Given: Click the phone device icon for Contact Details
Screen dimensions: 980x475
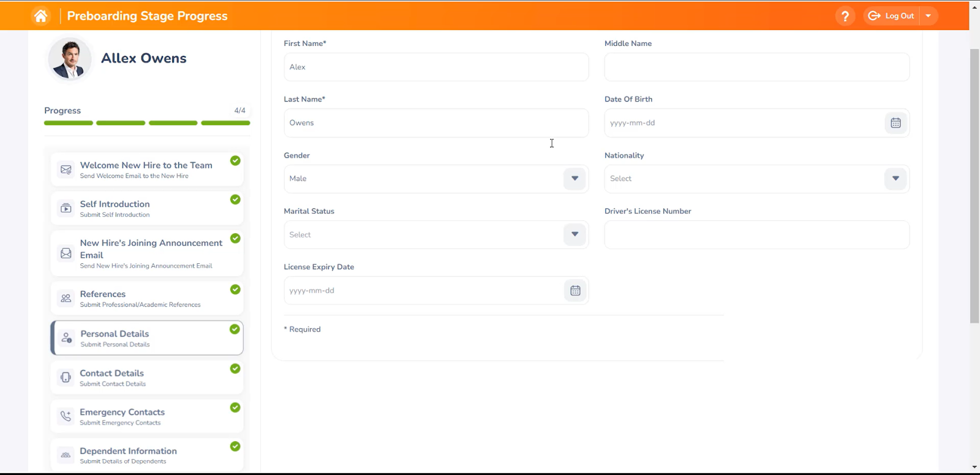Looking at the screenshot, I should [x=66, y=377].
